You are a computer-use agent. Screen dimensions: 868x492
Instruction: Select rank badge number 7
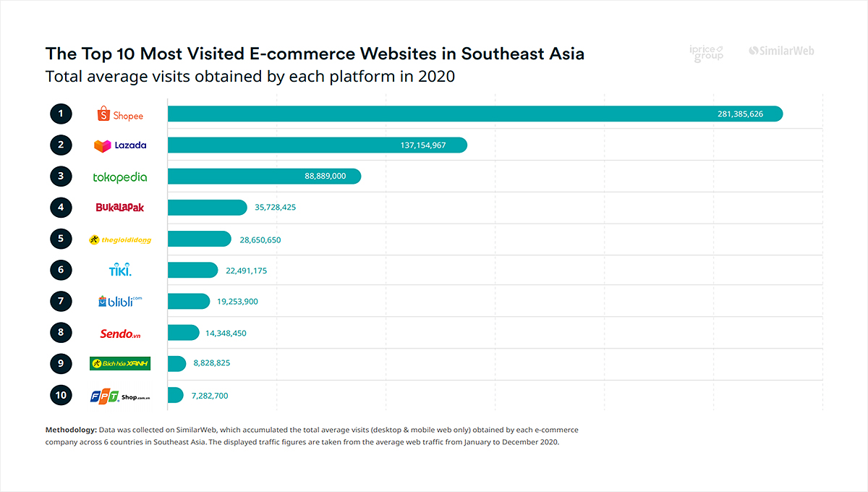coord(61,301)
